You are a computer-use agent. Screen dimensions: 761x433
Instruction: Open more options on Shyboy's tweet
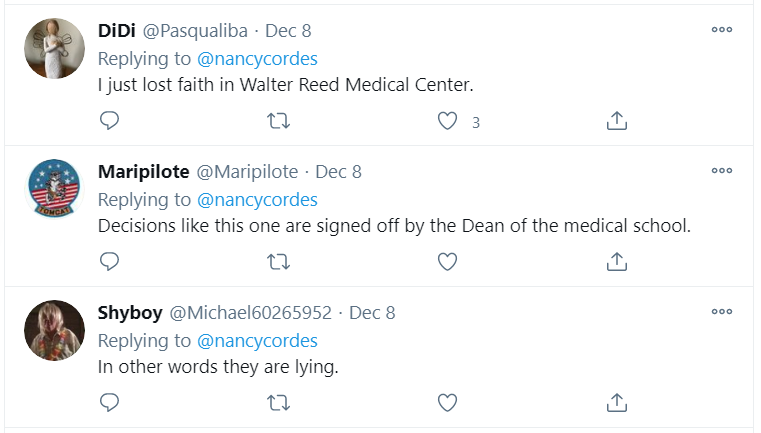tap(722, 312)
